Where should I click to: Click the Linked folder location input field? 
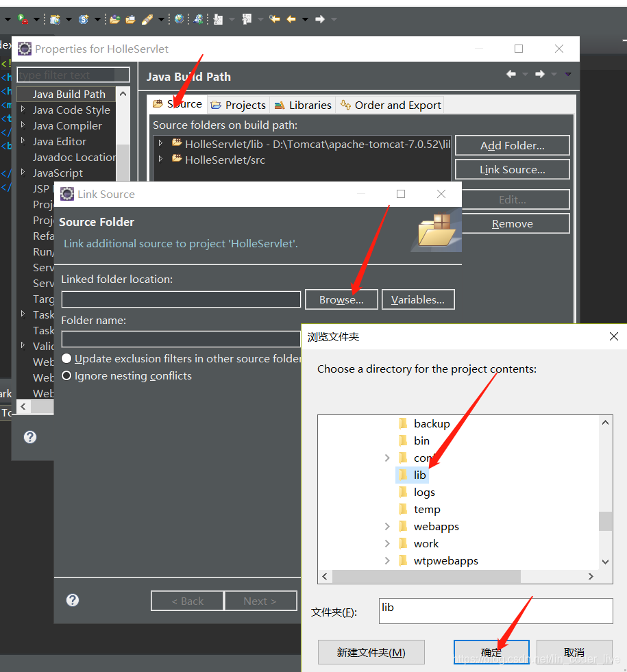pos(181,299)
